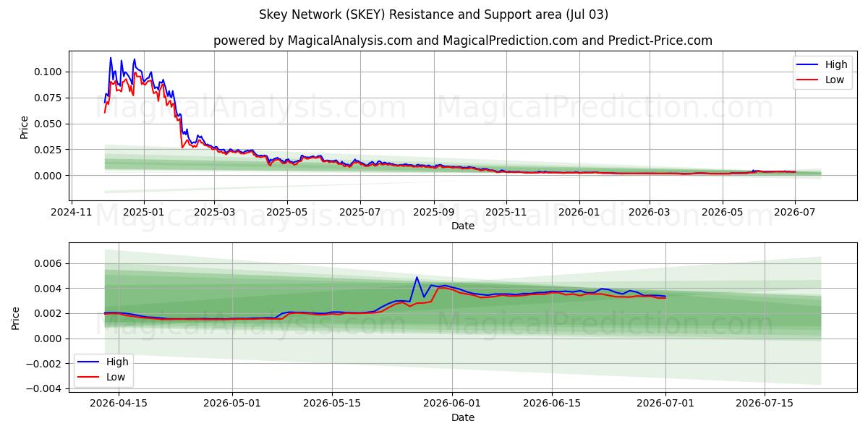The image size is (868, 434).
Task: Click the top chart x-axis label 2025-07
Action: coord(360,213)
